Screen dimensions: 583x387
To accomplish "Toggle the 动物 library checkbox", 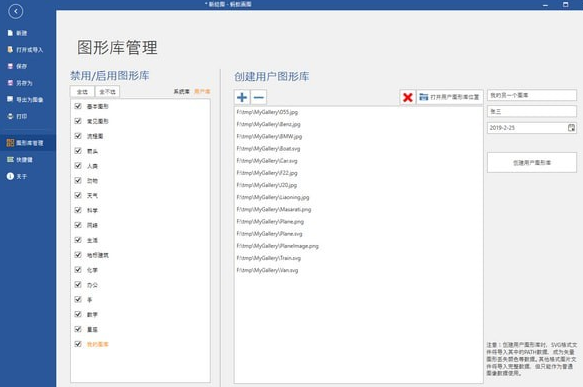I will coord(78,181).
